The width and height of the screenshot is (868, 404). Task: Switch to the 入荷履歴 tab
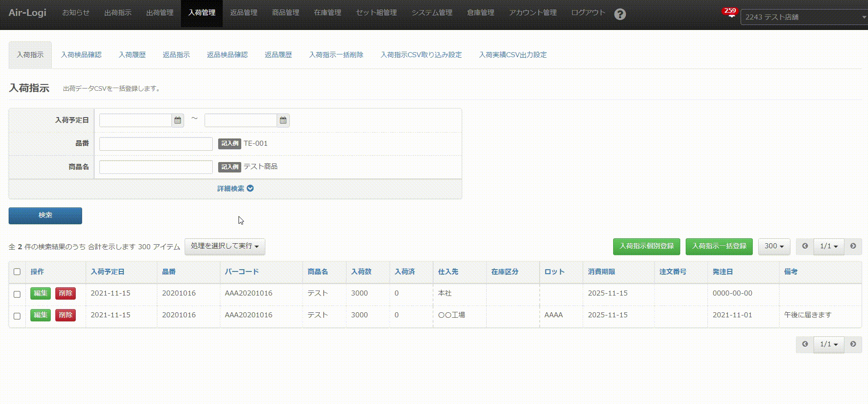click(x=132, y=55)
